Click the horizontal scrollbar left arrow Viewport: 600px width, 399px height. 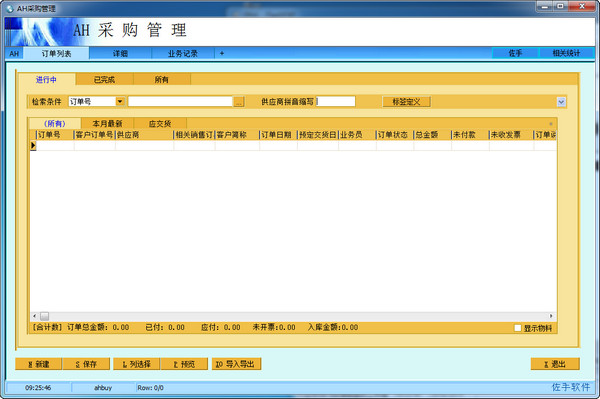[34, 316]
